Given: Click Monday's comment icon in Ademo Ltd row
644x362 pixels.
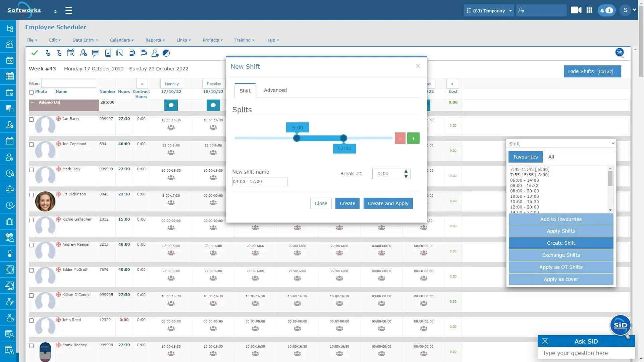Looking at the screenshot, I should 171,105.
